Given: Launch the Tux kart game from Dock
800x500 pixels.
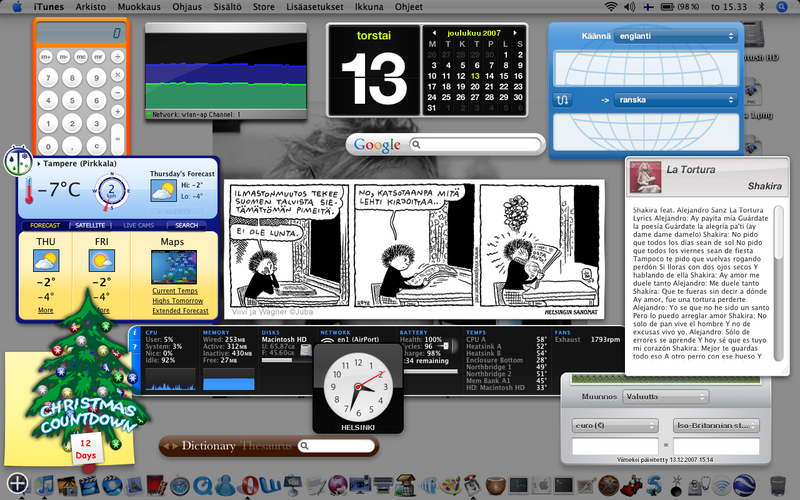Looking at the screenshot, I should [632, 485].
